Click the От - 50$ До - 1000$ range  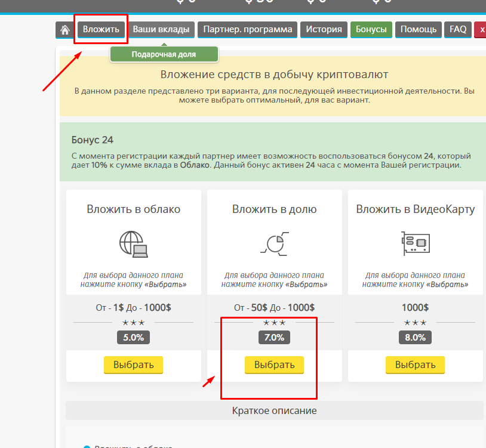click(274, 307)
